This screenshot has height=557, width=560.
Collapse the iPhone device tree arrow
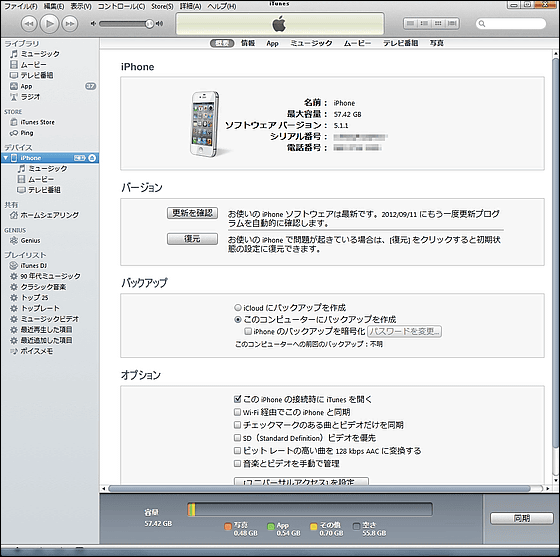coord(6,158)
